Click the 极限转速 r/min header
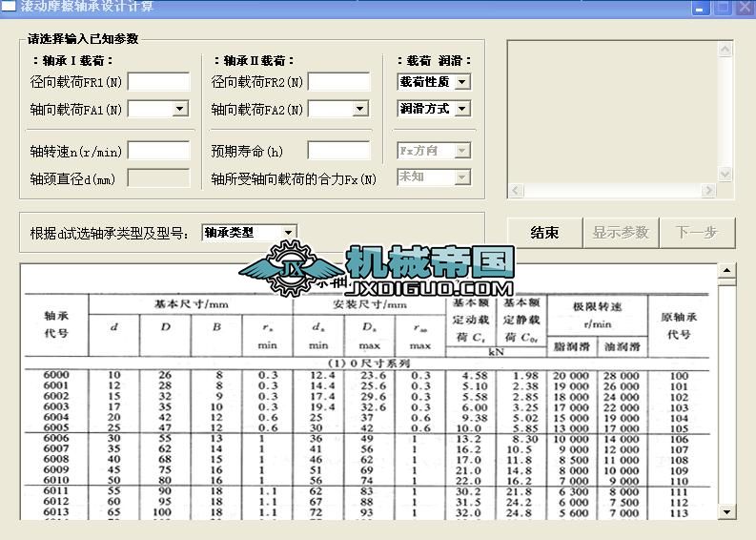Image resolution: width=756 pixels, height=540 pixels. [598, 315]
